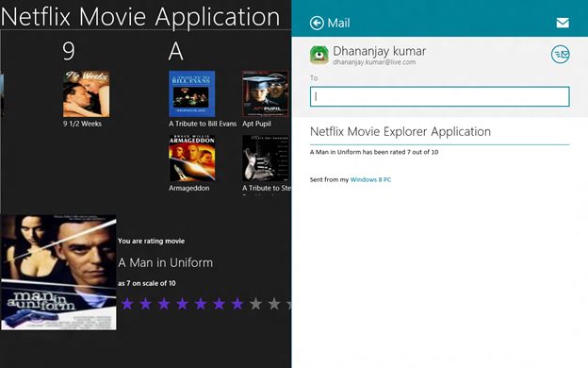Click the '9' group header

tap(69, 51)
